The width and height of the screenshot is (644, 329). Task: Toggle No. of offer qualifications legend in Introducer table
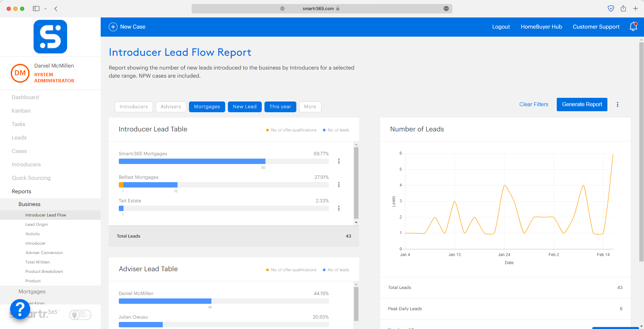[x=291, y=130]
